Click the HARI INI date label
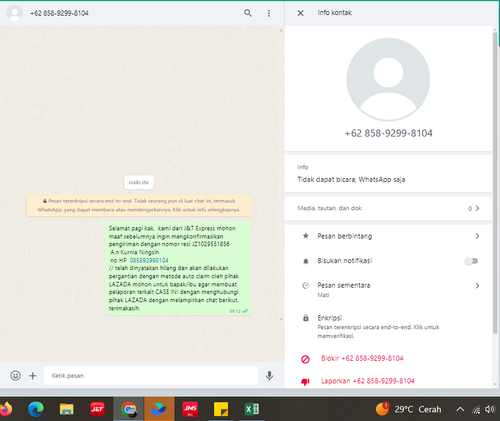 click(x=139, y=182)
